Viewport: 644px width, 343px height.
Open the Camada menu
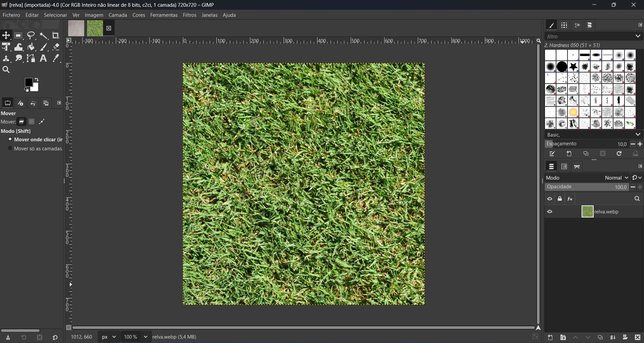point(118,15)
